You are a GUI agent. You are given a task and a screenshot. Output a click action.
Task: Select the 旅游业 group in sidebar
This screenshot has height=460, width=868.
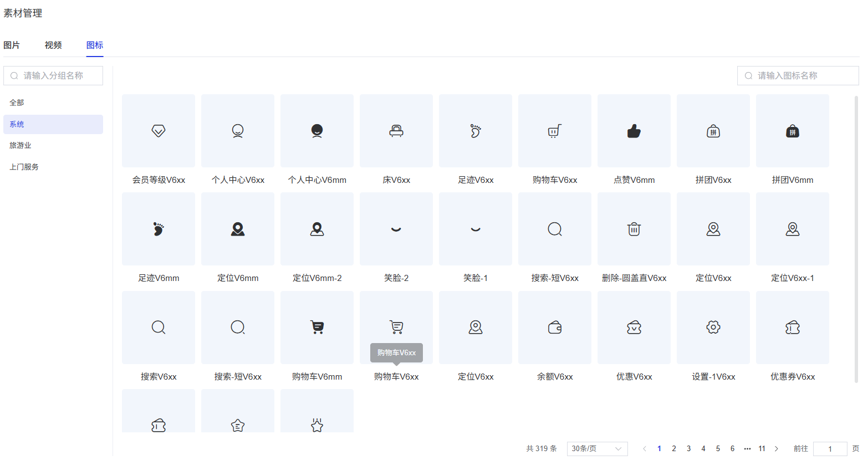click(x=21, y=146)
